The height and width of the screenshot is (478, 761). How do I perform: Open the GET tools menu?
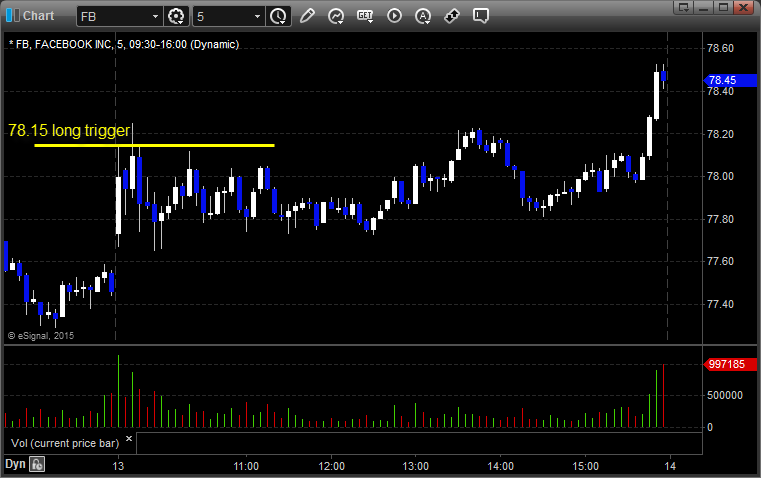[365, 16]
